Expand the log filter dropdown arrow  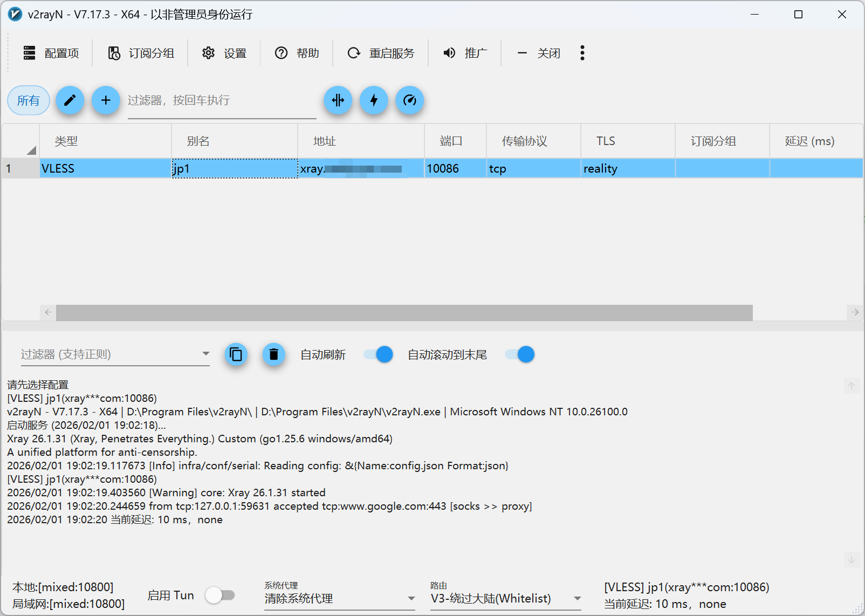pyautogui.click(x=205, y=354)
